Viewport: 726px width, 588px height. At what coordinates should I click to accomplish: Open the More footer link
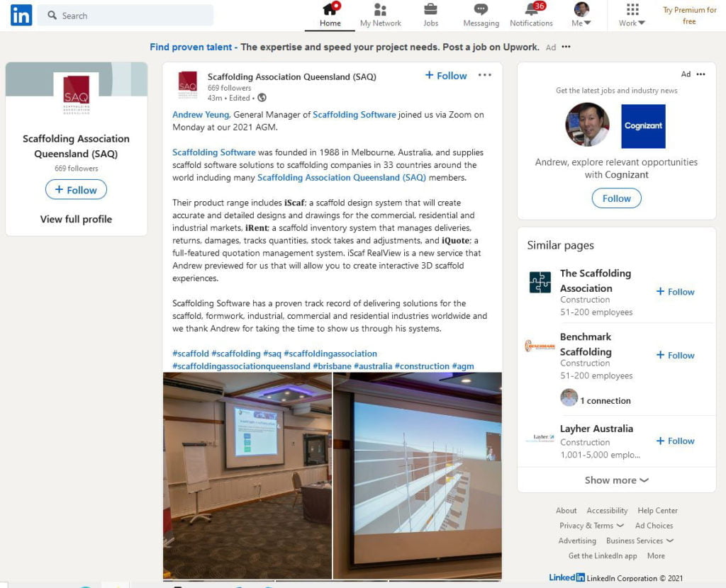pos(656,555)
